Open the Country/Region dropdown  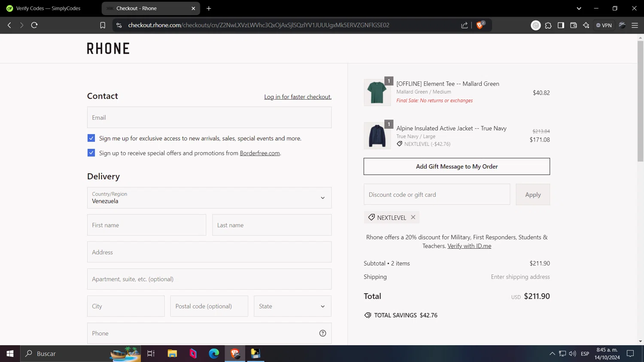210,198
